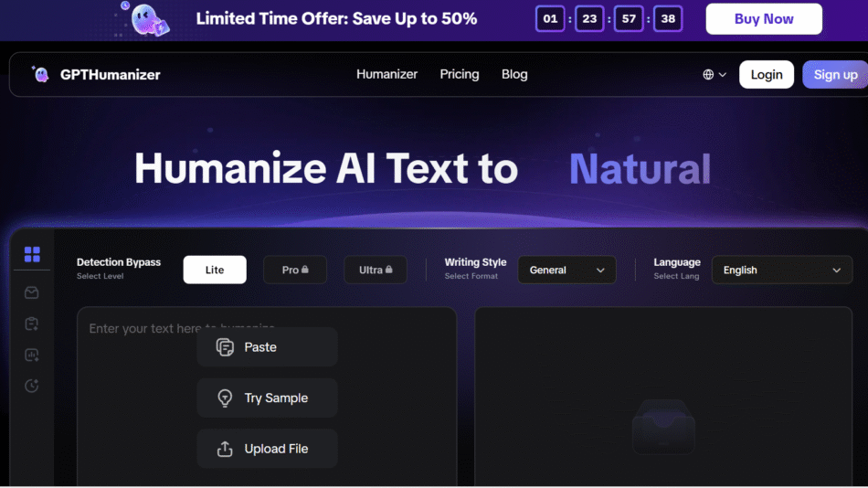Click the grid dashboard icon in sidebar
The height and width of the screenshot is (488, 868).
click(32, 254)
